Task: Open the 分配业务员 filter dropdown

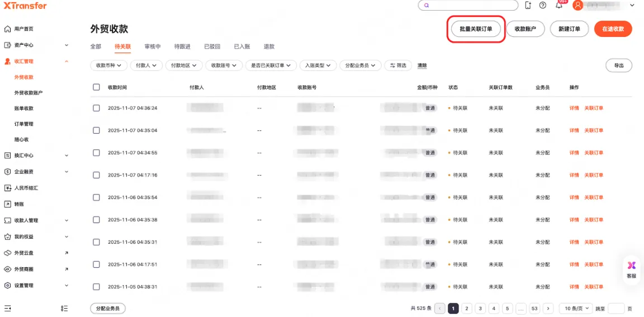Action: coord(361,65)
